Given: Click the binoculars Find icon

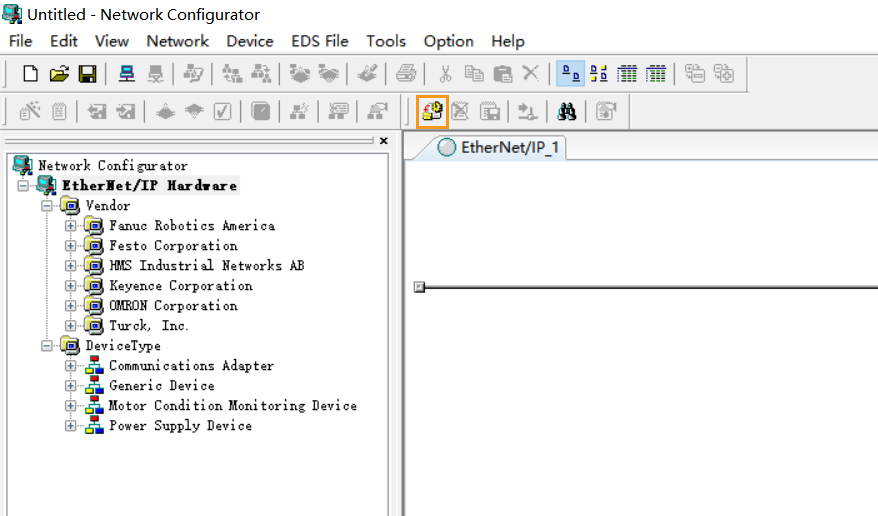Looking at the screenshot, I should pos(567,111).
